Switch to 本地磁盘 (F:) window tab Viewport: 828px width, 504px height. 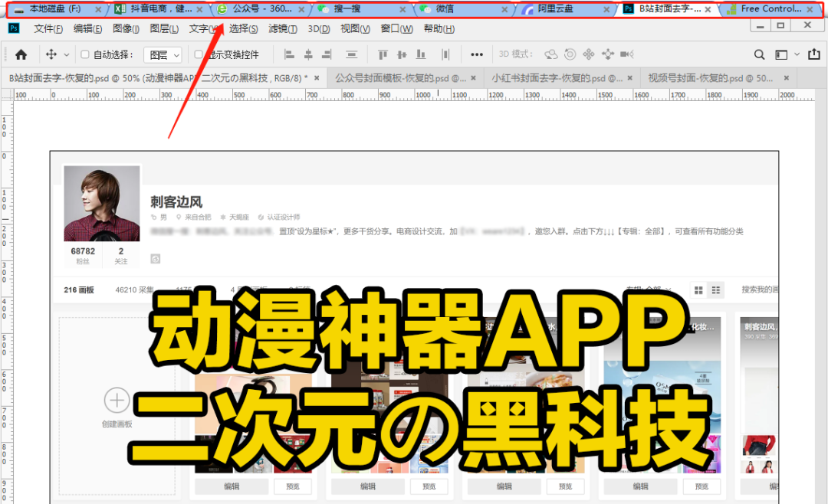point(55,9)
